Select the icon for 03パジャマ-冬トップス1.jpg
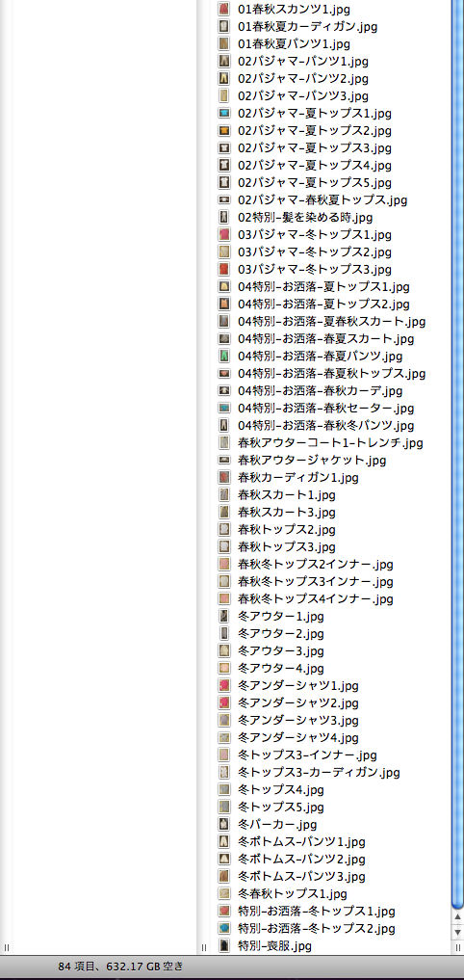This screenshot has height=980, width=464. (x=224, y=235)
